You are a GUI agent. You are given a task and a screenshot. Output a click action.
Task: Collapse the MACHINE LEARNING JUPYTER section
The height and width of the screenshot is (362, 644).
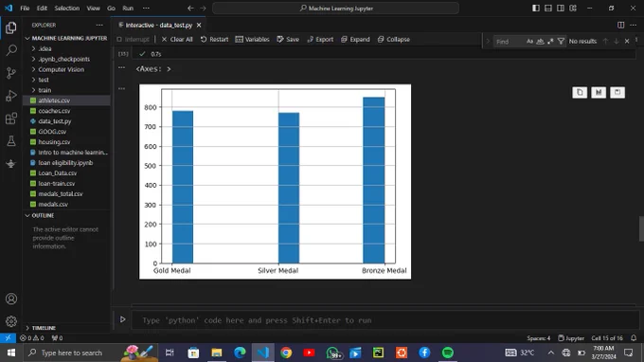coord(66,38)
